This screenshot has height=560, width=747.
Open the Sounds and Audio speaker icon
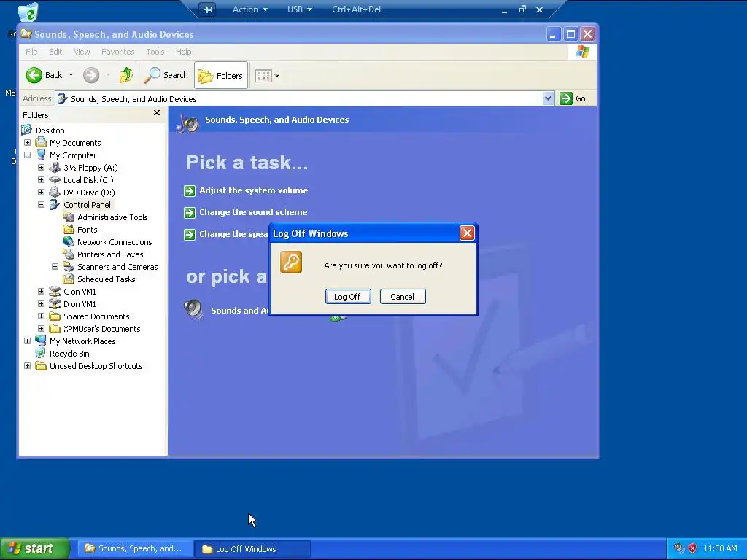pyautogui.click(x=194, y=309)
